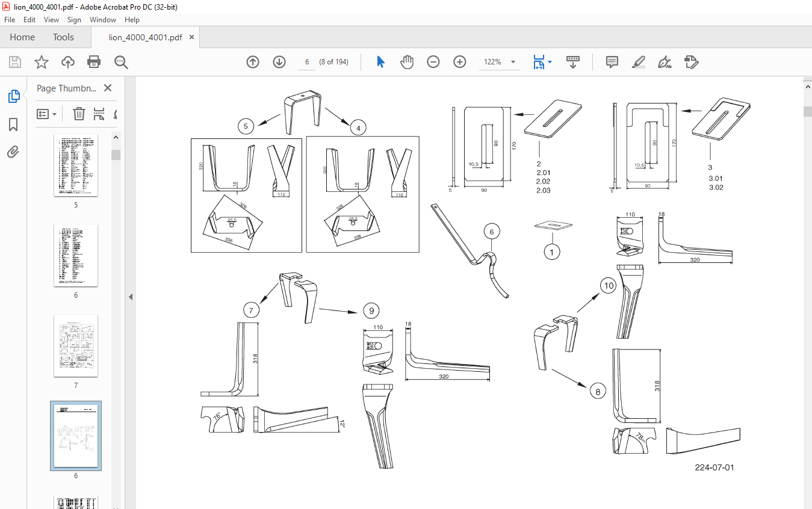Open the File menu
Viewport: 812px width, 509px height.
(x=10, y=20)
